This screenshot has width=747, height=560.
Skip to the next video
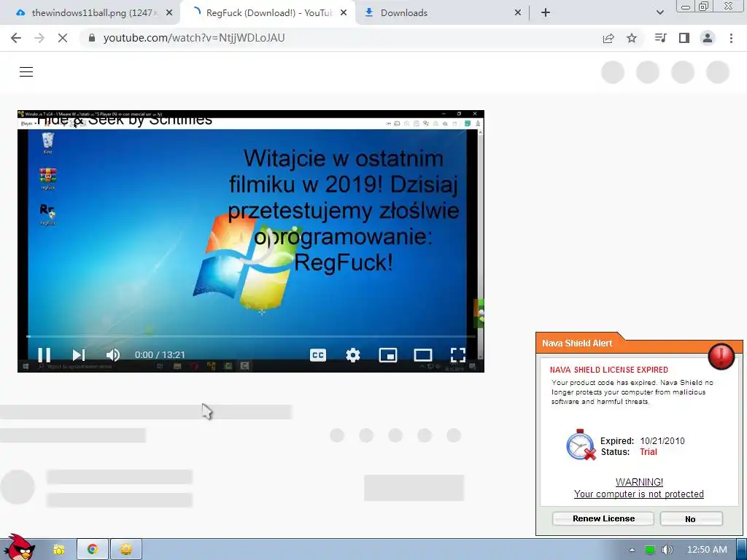pos(79,355)
